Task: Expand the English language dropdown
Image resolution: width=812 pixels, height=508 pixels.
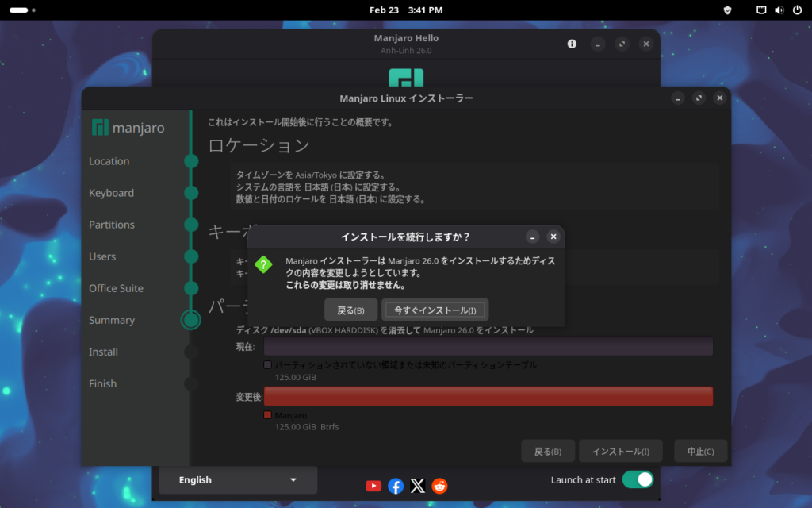Action: click(x=238, y=479)
